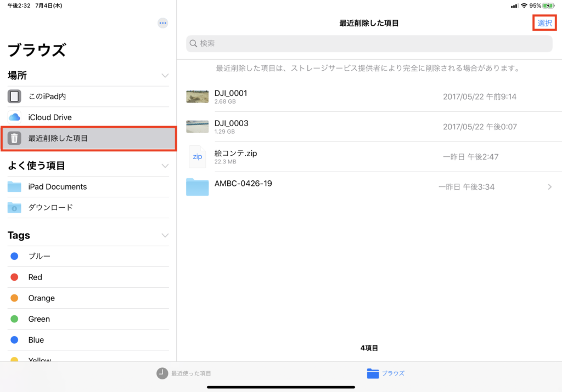Image resolution: width=562 pixels, height=392 pixels.
Task: Tap the iCloud Drive cloud icon
Action: point(14,117)
